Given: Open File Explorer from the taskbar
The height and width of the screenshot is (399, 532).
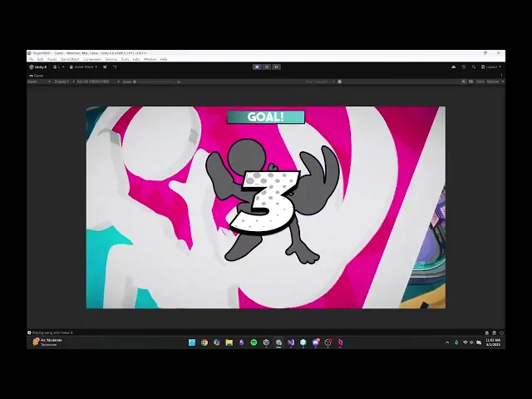Looking at the screenshot, I should click(229, 342).
